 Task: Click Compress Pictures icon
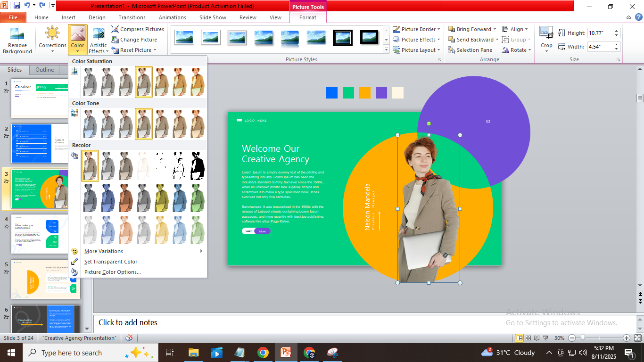tap(115, 29)
